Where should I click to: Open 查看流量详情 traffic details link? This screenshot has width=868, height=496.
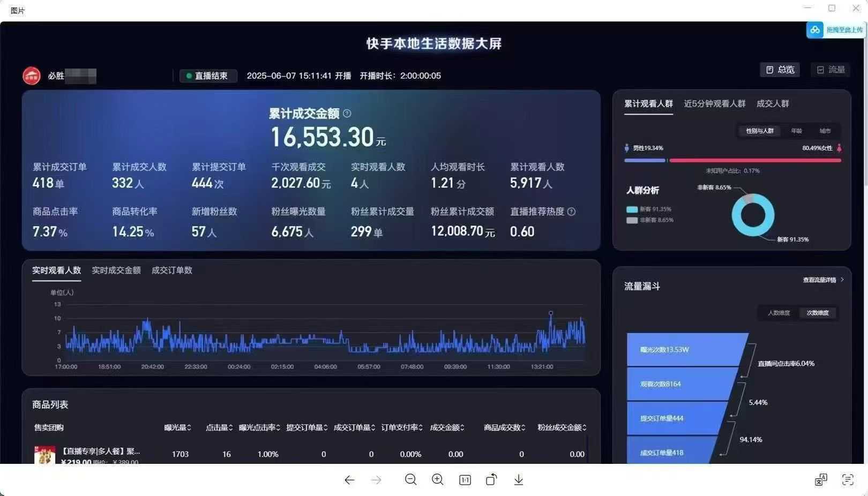pos(823,280)
